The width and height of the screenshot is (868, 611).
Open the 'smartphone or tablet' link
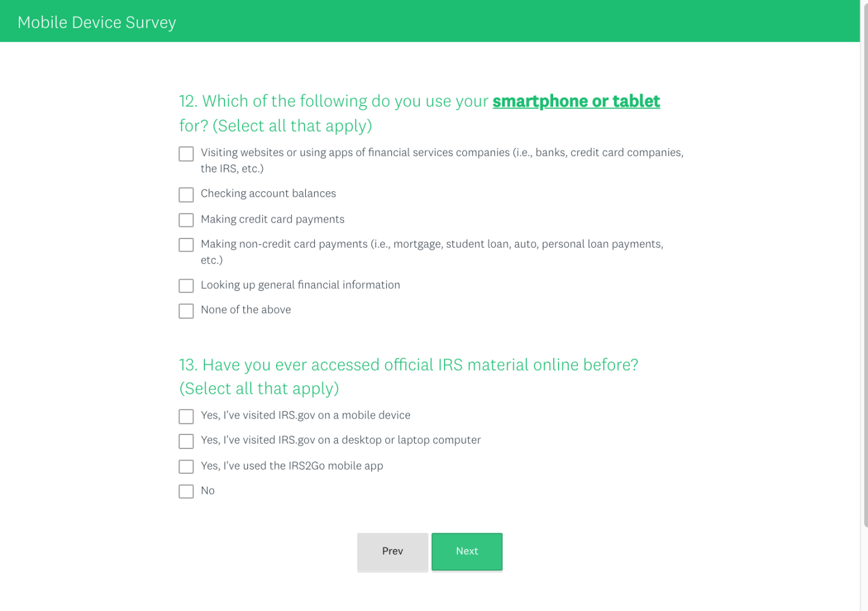tap(576, 101)
